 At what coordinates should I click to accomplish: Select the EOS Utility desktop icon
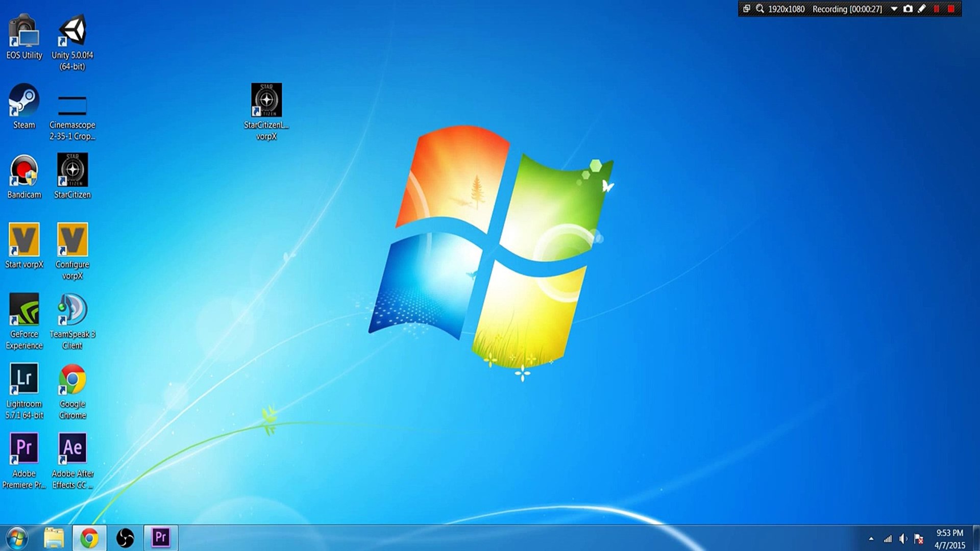[x=24, y=37]
